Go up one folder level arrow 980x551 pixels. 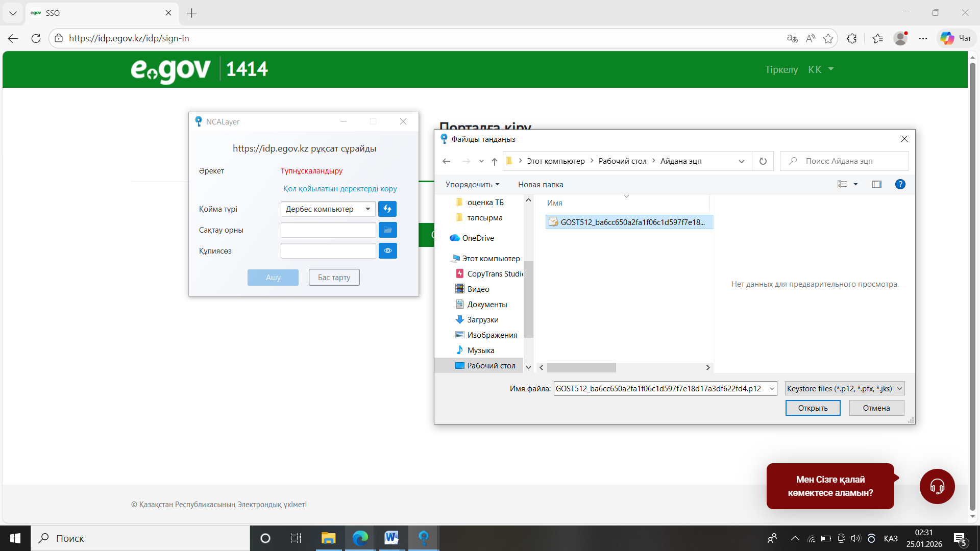494,161
